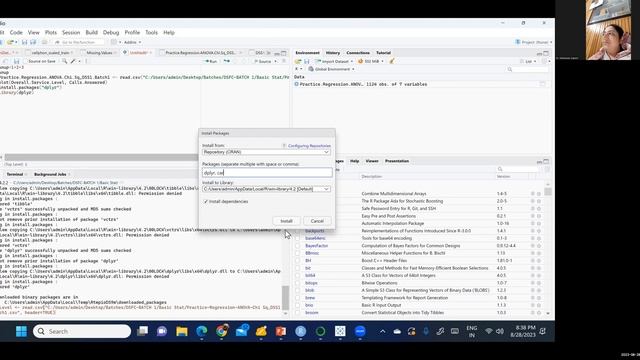Switch to the Terminal tab

(x=15, y=174)
